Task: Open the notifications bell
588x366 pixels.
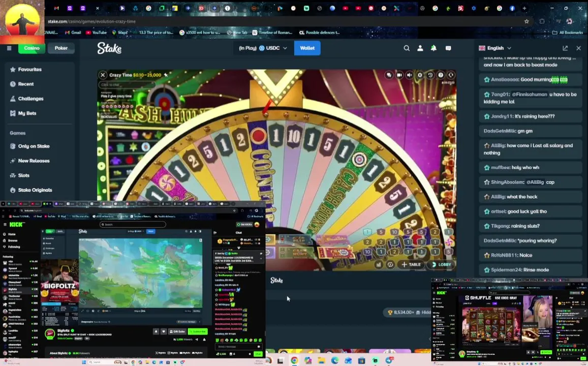Action: (x=434, y=48)
